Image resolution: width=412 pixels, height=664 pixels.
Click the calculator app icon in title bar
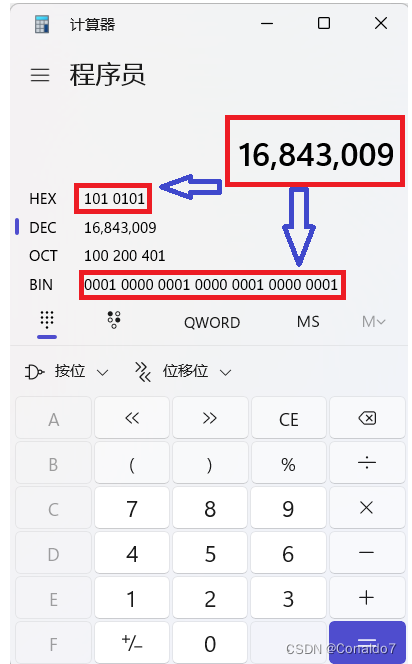(42, 24)
